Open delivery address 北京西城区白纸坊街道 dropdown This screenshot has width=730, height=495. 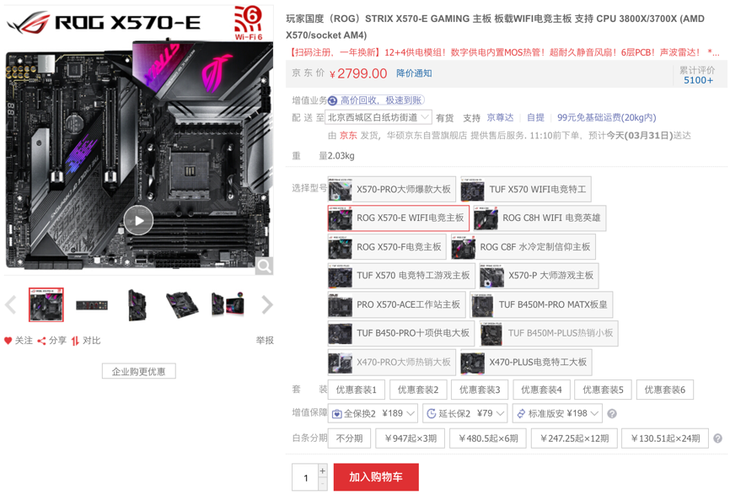coord(378,117)
